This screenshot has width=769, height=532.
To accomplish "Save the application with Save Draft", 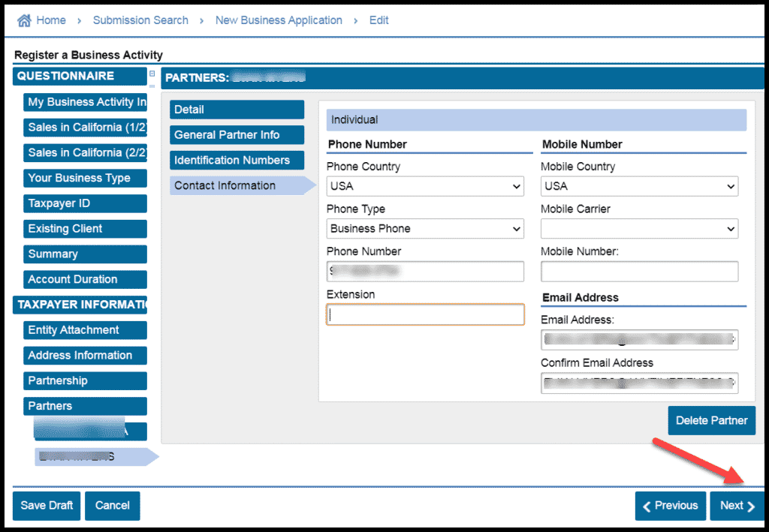I will coord(47,506).
